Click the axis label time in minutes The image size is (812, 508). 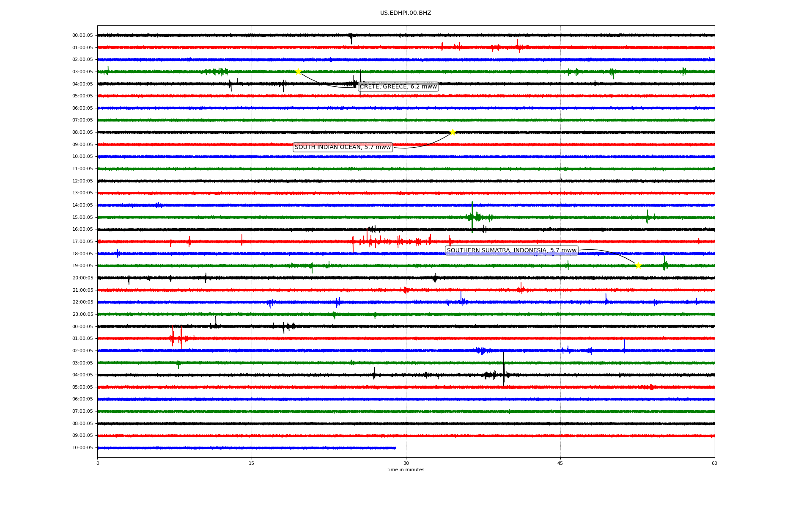click(x=406, y=470)
